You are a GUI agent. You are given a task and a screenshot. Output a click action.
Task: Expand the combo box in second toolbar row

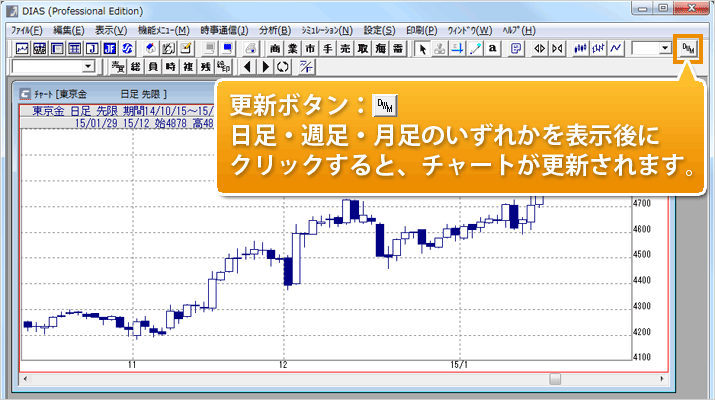(x=88, y=67)
